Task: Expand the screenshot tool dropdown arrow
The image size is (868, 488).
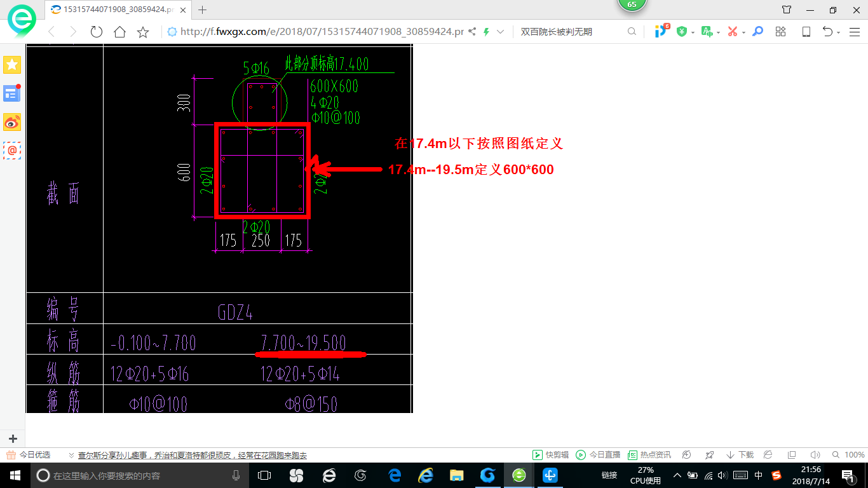Action: (743, 32)
